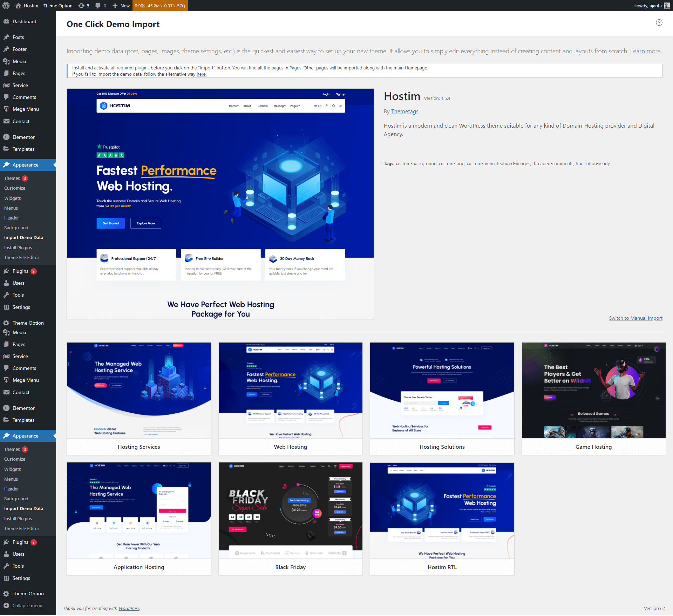Click the WordPress logo icon
This screenshot has width=673, height=616.
click(6, 6)
